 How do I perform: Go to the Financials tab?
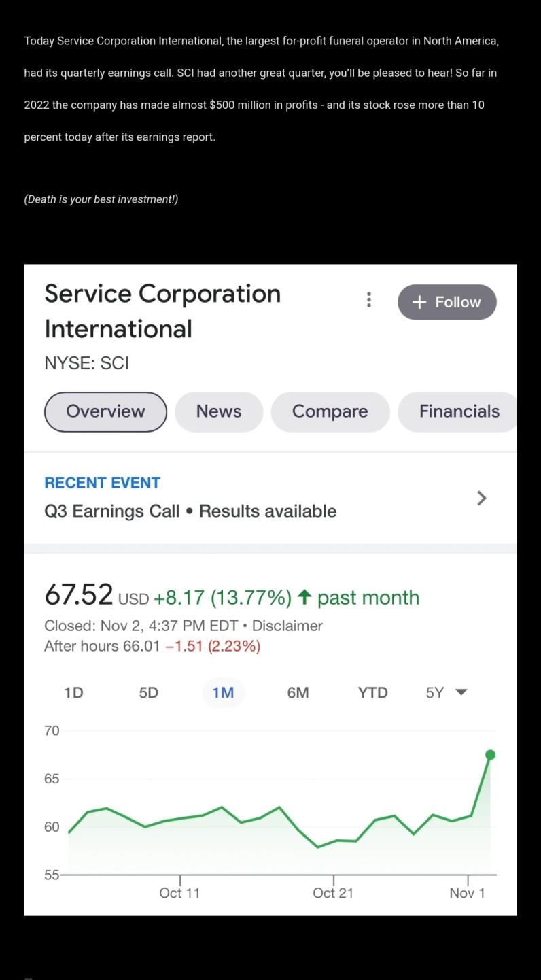[x=459, y=411]
